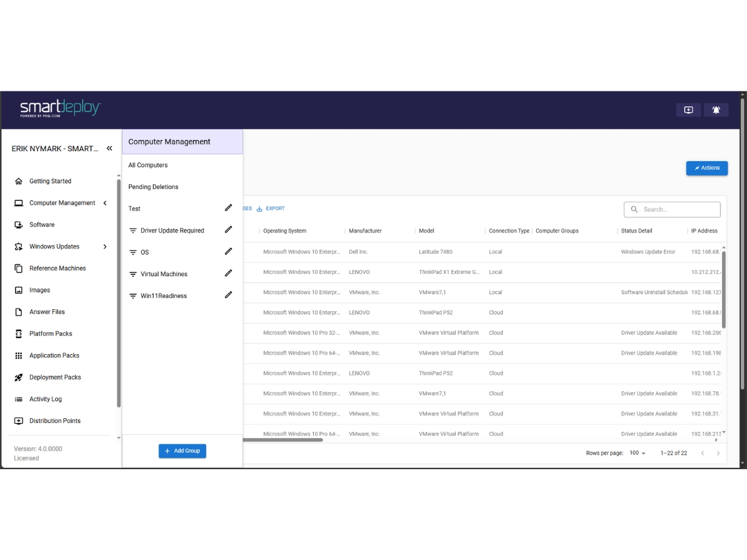This screenshot has height=560, width=747.
Task: Click pencil icon next to OS group
Action: [228, 251]
